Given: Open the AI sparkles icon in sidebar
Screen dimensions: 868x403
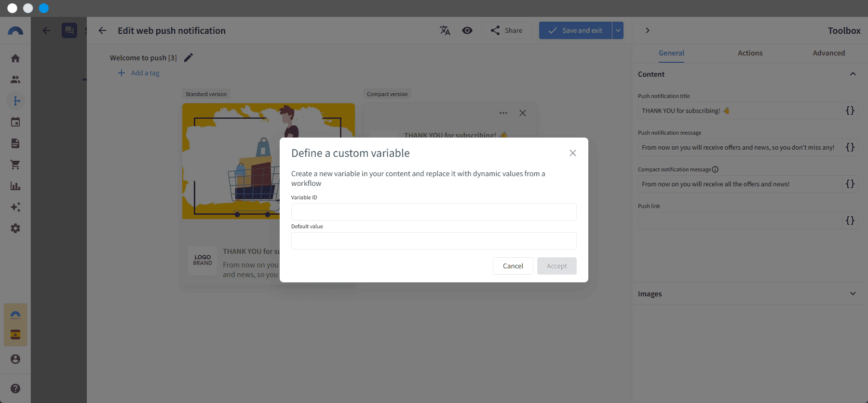Looking at the screenshot, I should coord(15,207).
